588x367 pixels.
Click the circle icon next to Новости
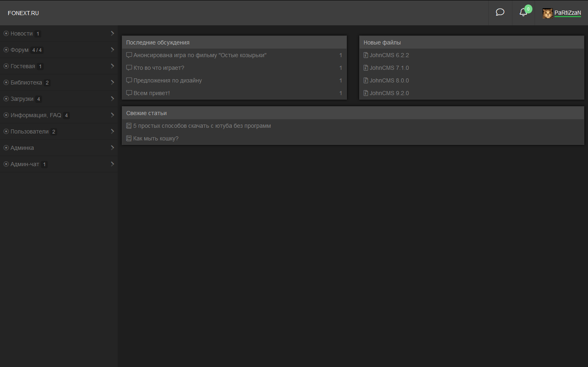click(6, 33)
